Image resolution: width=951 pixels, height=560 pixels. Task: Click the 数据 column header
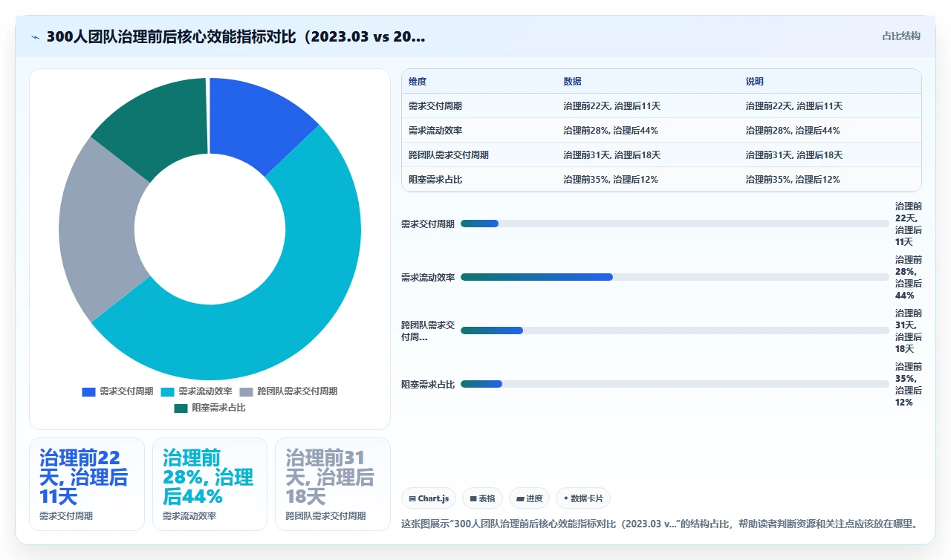572,82
